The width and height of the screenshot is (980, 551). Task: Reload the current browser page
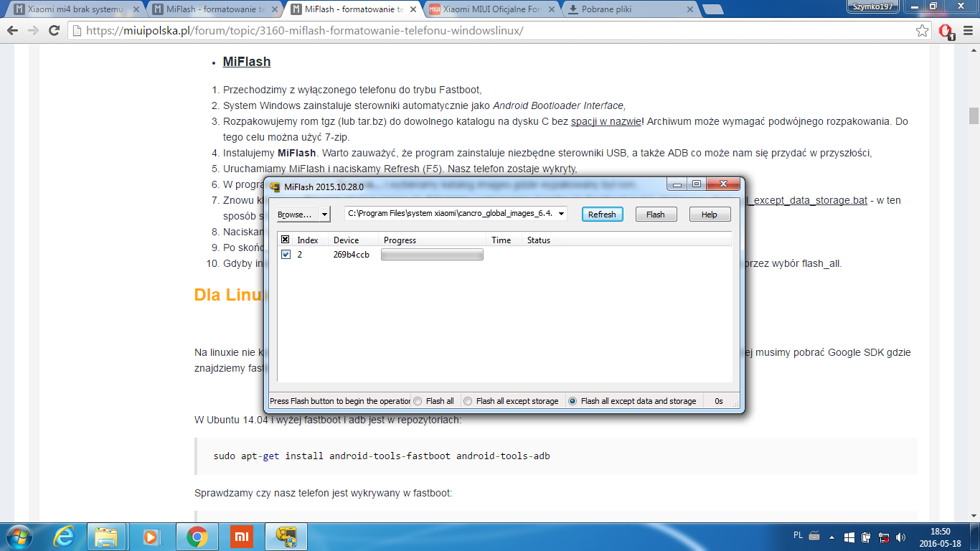(x=54, y=31)
